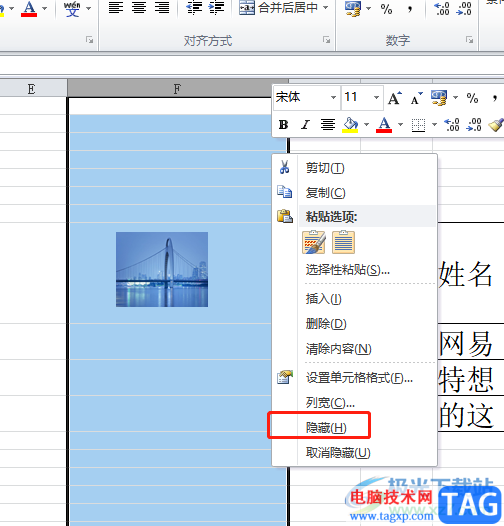Choose 复制(C) from context menu
Viewport: 504px width, 526px height.
pyautogui.click(x=354, y=193)
